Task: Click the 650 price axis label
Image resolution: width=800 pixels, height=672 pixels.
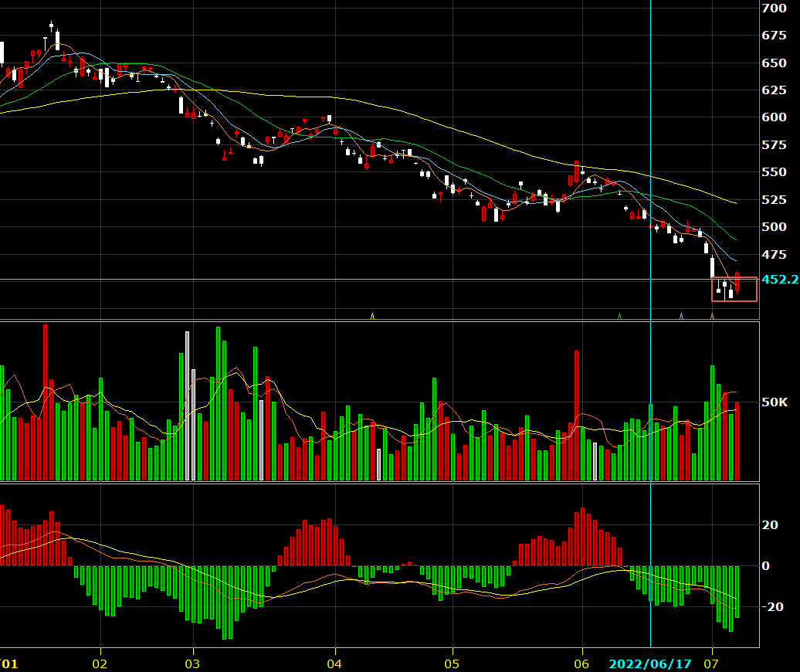Action: coord(774,63)
